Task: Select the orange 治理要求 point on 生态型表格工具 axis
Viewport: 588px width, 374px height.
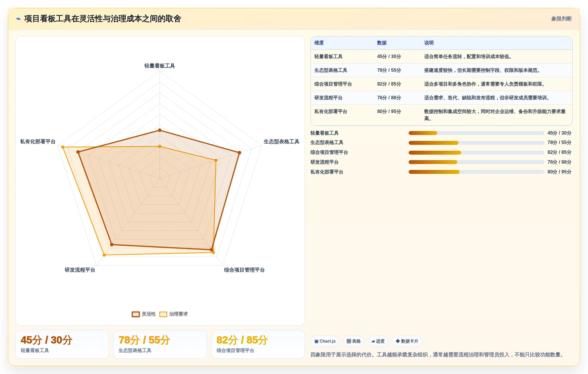Action: click(x=216, y=160)
